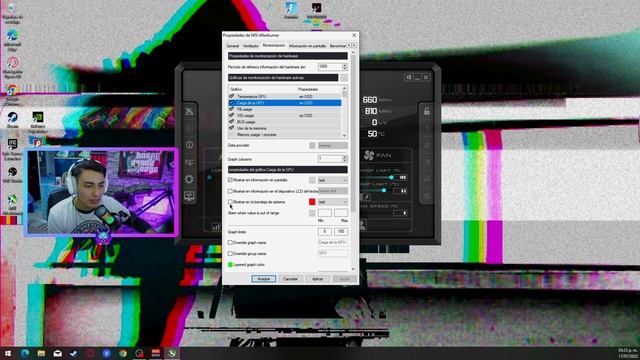
Task: Select the Temperatura GPU row
Action: [x=284, y=96]
